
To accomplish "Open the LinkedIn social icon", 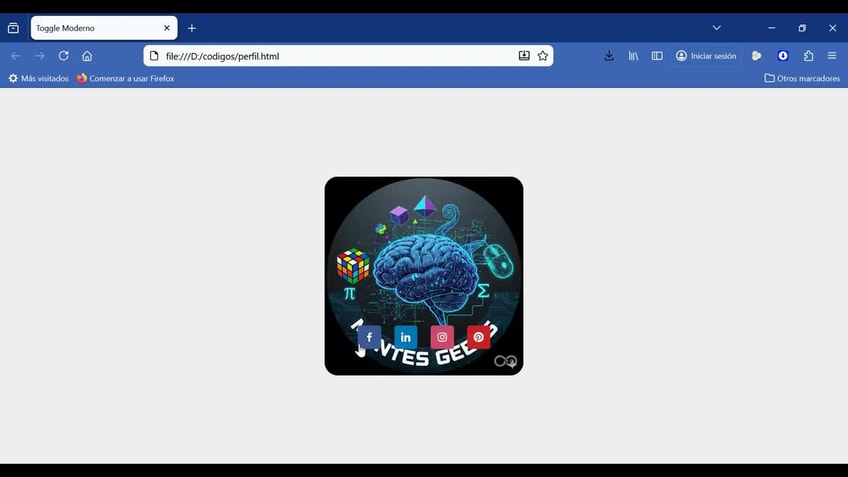I will 406,337.
